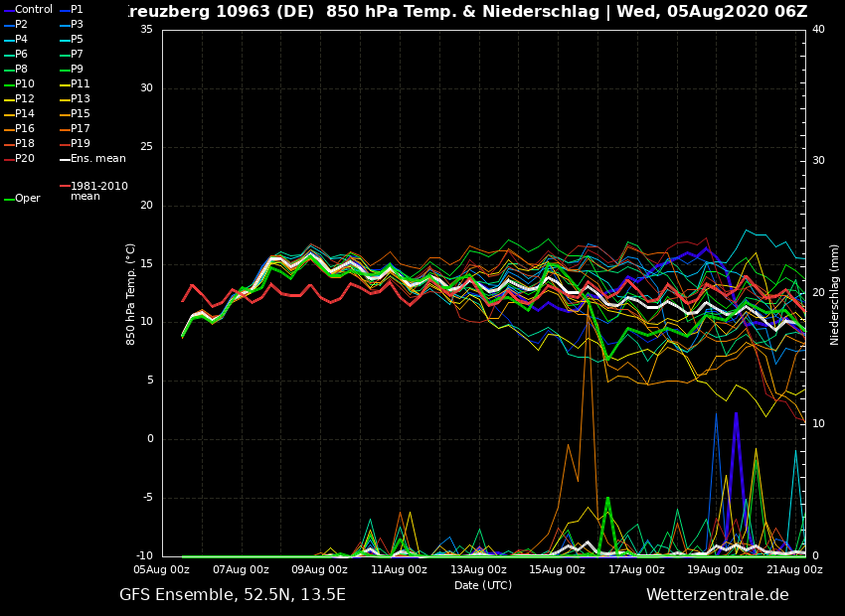The image size is (845, 616).
Task: Select the P4 legend entry
Action: tap(15, 40)
